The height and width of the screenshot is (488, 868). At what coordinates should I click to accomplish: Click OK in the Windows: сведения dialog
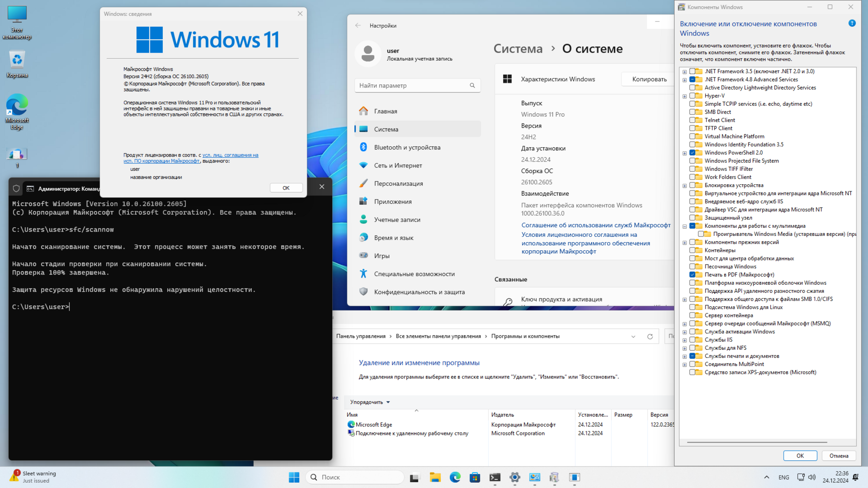(286, 188)
